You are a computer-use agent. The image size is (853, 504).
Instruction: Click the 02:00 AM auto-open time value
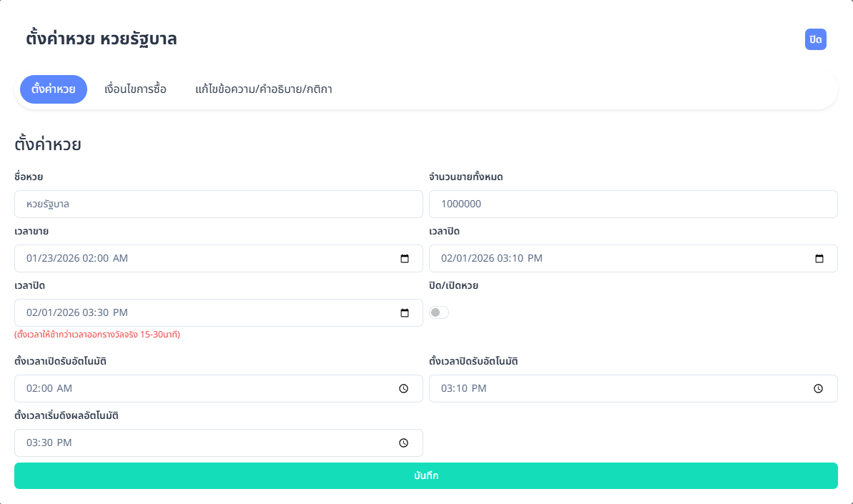49,389
